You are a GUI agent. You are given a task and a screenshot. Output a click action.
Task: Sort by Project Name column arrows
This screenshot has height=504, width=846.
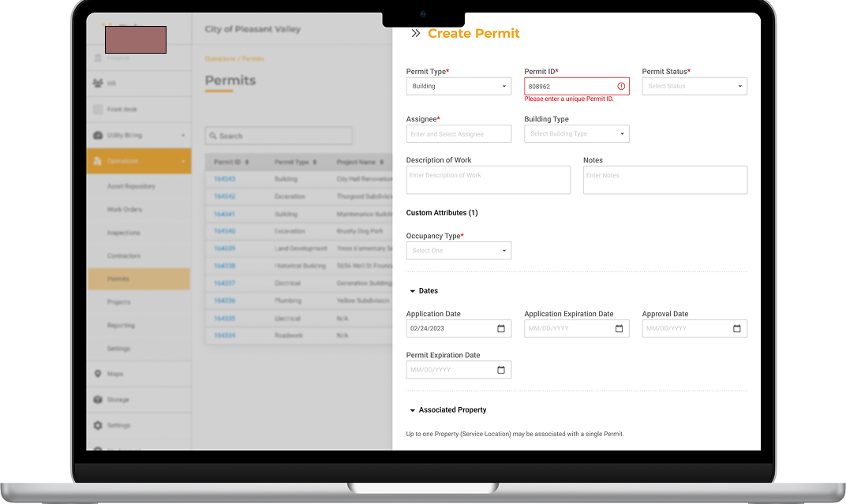[381, 162]
